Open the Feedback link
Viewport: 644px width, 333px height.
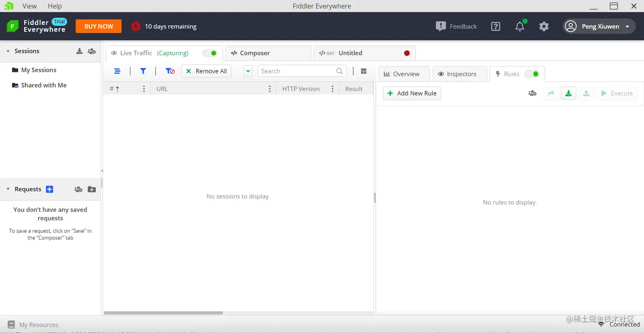[x=456, y=26]
